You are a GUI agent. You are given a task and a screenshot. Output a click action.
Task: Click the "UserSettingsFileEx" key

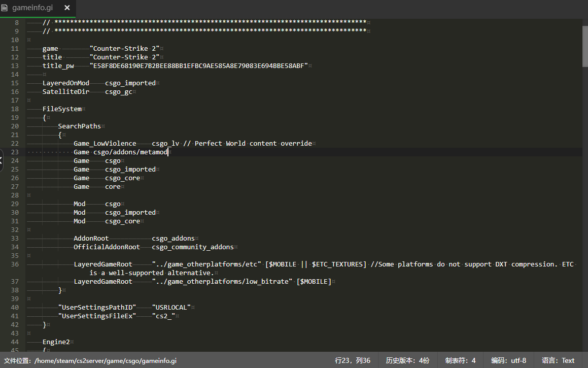pyautogui.click(x=97, y=316)
